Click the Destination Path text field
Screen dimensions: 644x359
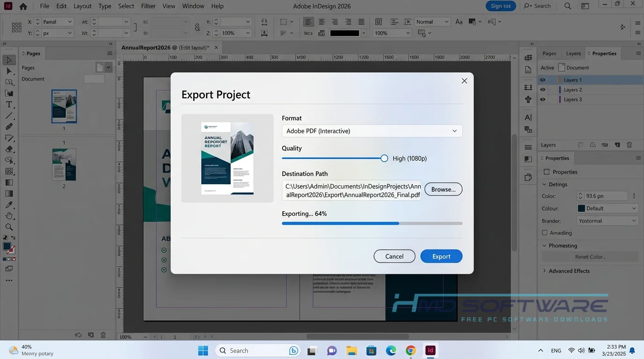click(x=351, y=191)
